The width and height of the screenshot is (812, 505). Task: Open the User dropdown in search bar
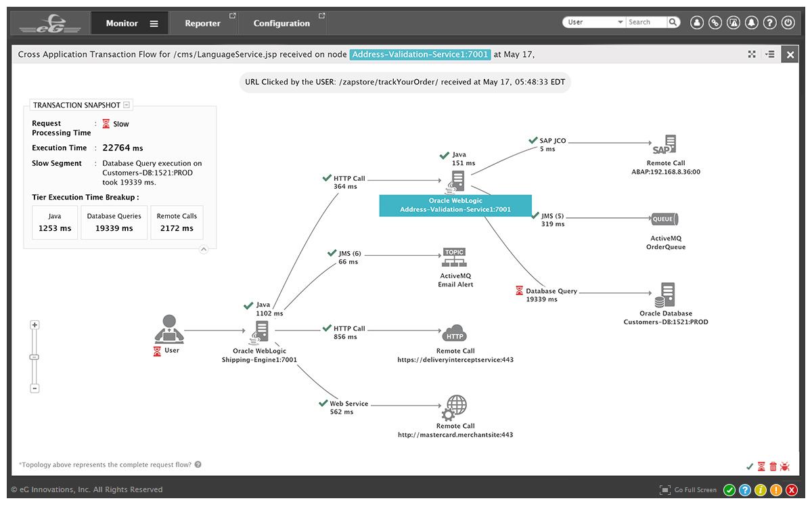point(594,22)
